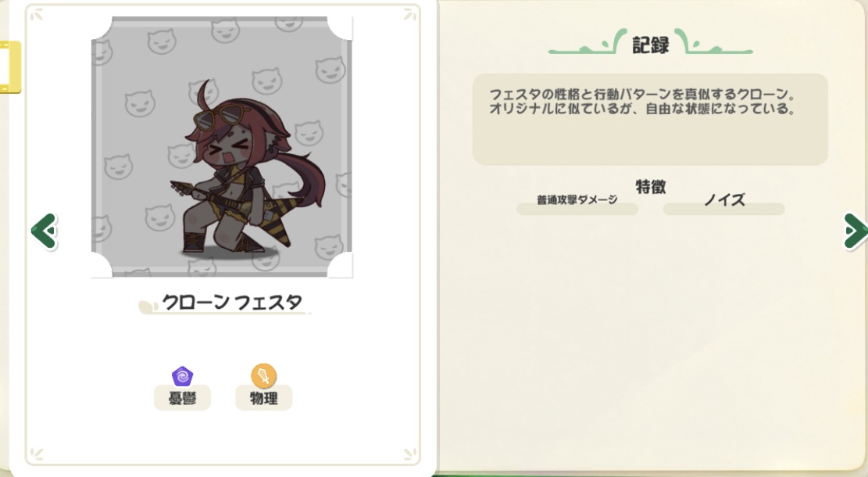Go to next entry with right arrow
This screenshot has width=868, height=477.
click(855, 231)
